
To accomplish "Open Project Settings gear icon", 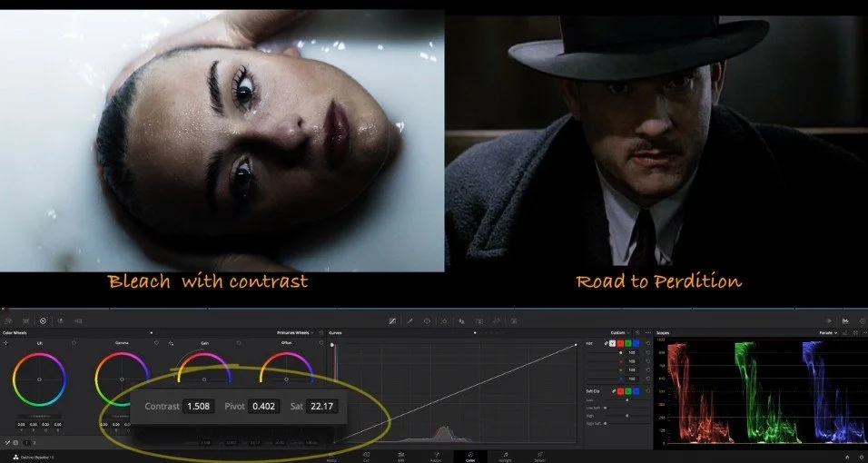I will point(863,458).
